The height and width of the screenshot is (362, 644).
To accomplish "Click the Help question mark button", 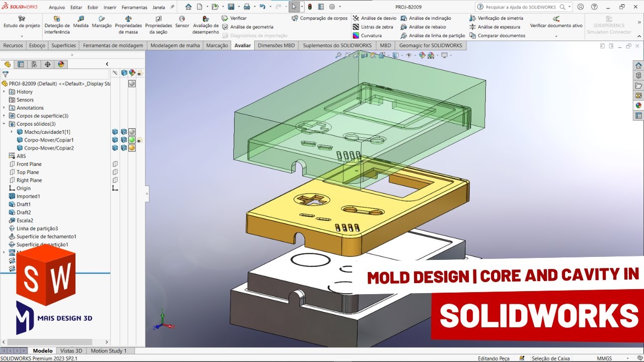I will click(x=595, y=7).
